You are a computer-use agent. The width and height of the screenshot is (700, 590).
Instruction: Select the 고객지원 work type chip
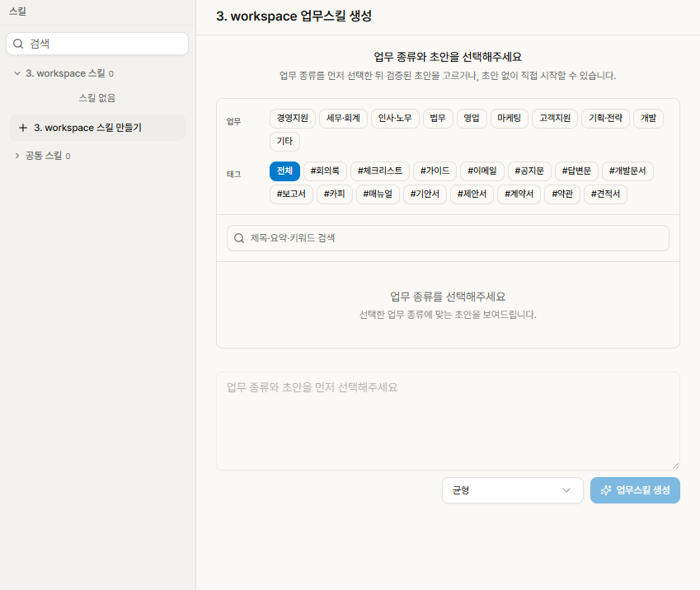point(555,119)
